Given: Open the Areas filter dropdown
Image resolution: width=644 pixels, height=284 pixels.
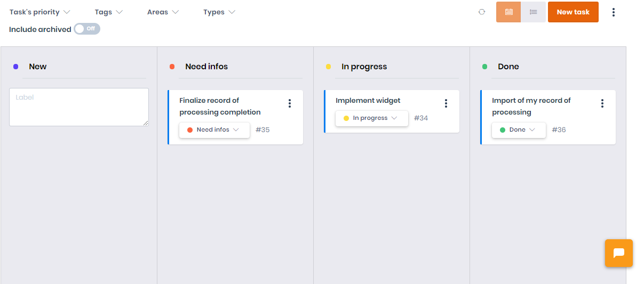Looking at the screenshot, I should click(x=163, y=12).
